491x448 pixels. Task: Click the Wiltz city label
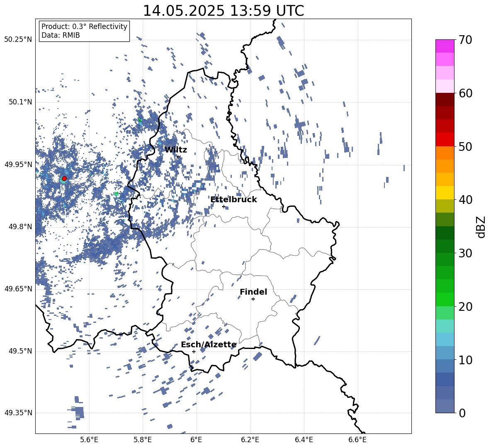pos(176,150)
